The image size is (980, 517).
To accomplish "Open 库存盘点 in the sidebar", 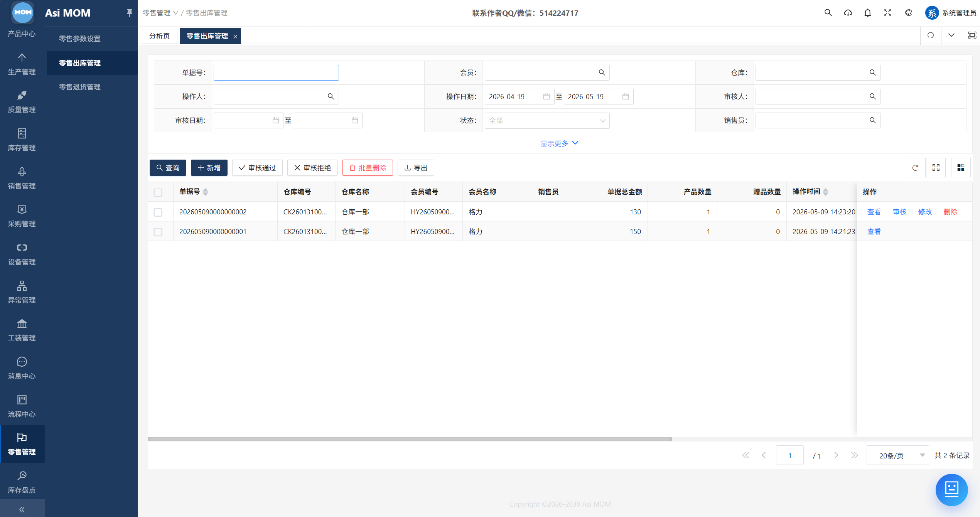I will (x=22, y=483).
